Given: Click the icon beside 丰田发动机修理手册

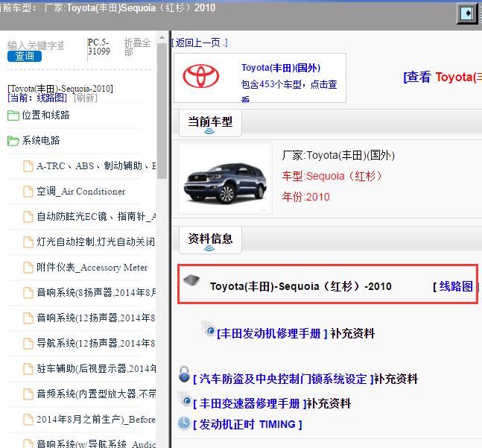Looking at the screenshot, I should tap(209, 329).
